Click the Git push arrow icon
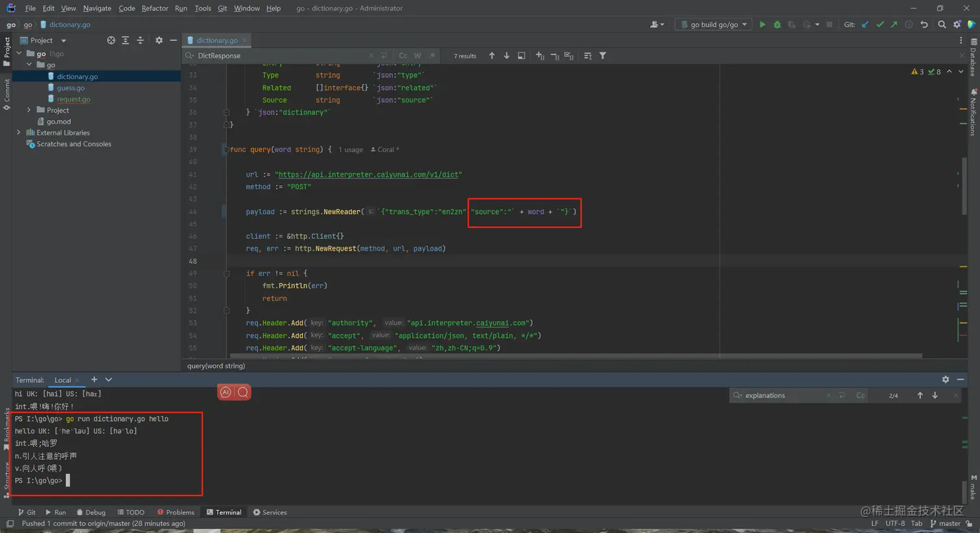Screen dimensions: 980x533 click(x=894, y=25)
